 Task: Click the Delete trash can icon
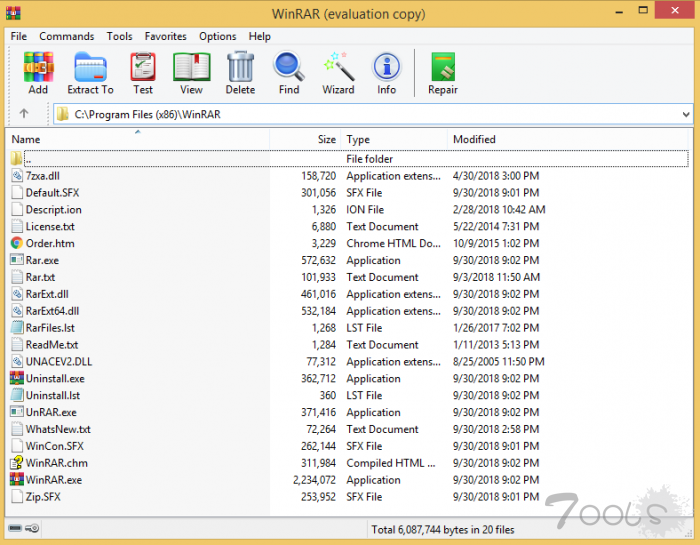coord(240,74)
